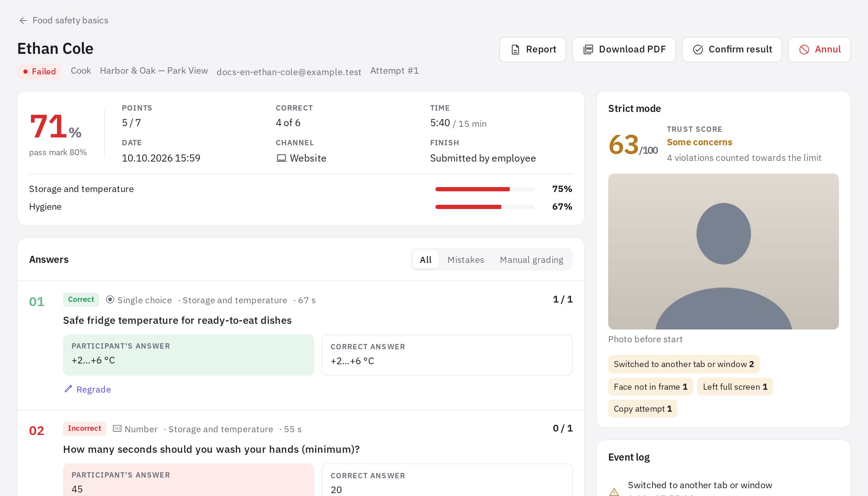868x496 pixels.
Task: Click the Storage and temperature progress bar
Action: (485, 189)
